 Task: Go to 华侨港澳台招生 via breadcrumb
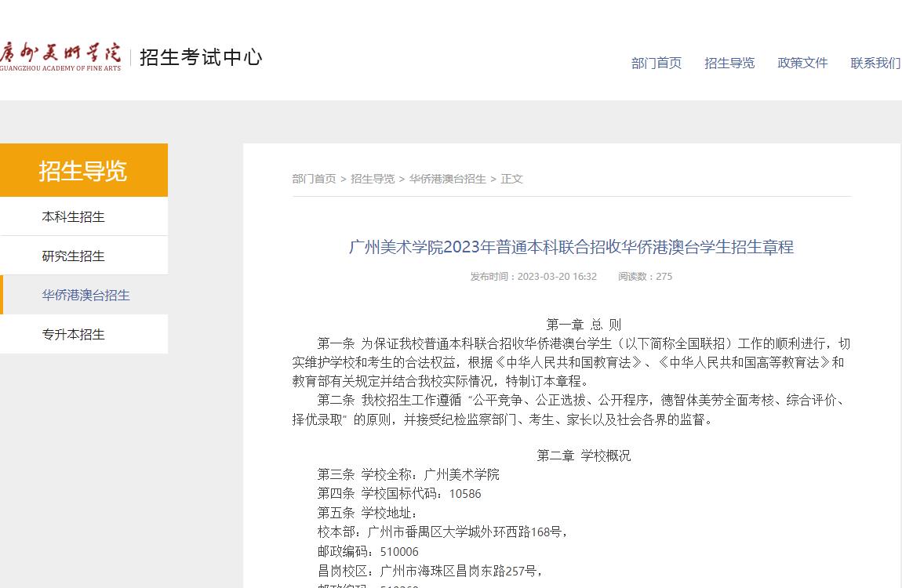click(448, 179)
